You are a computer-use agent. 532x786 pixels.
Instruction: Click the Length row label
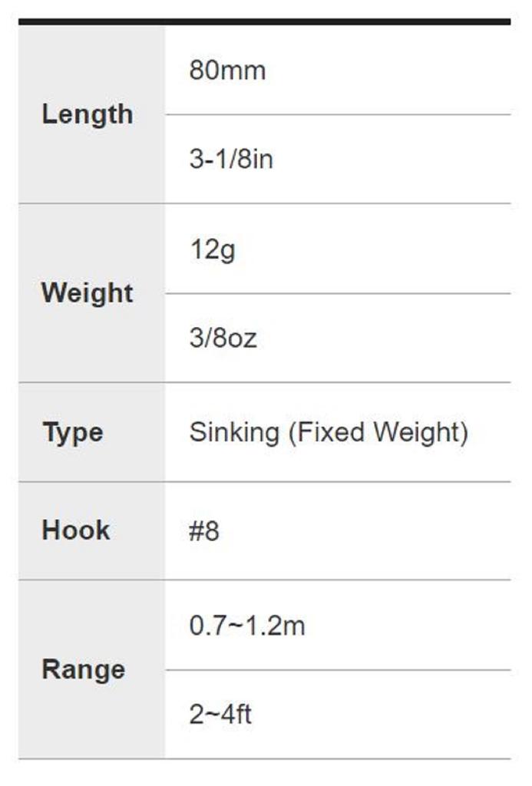(87, 114)
